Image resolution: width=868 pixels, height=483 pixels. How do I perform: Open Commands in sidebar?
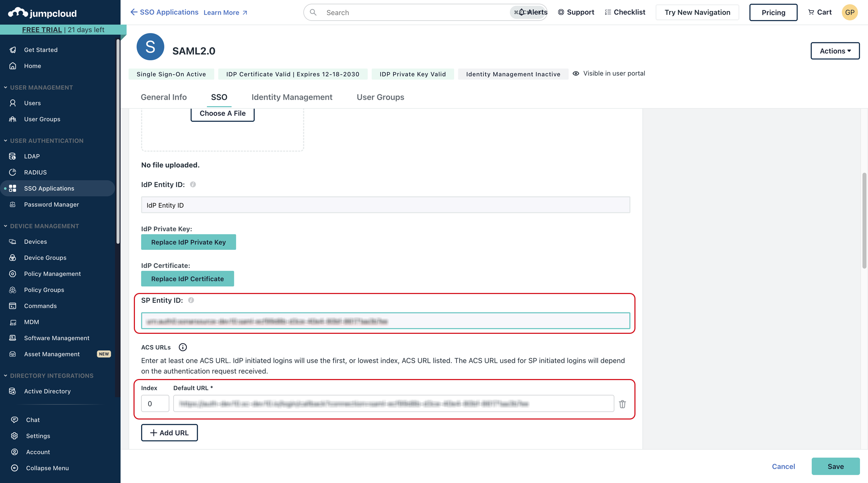40,306
